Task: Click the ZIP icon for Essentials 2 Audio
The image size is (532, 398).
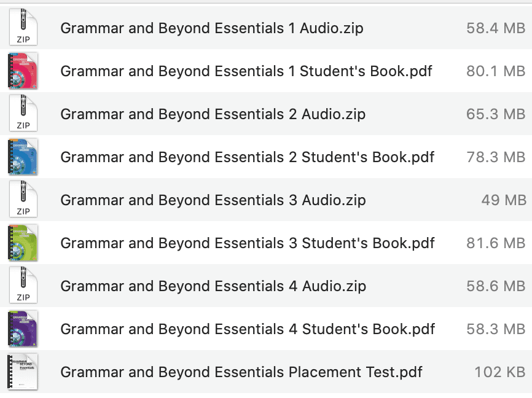Action: pyautogui.click(x=23, y=114)
